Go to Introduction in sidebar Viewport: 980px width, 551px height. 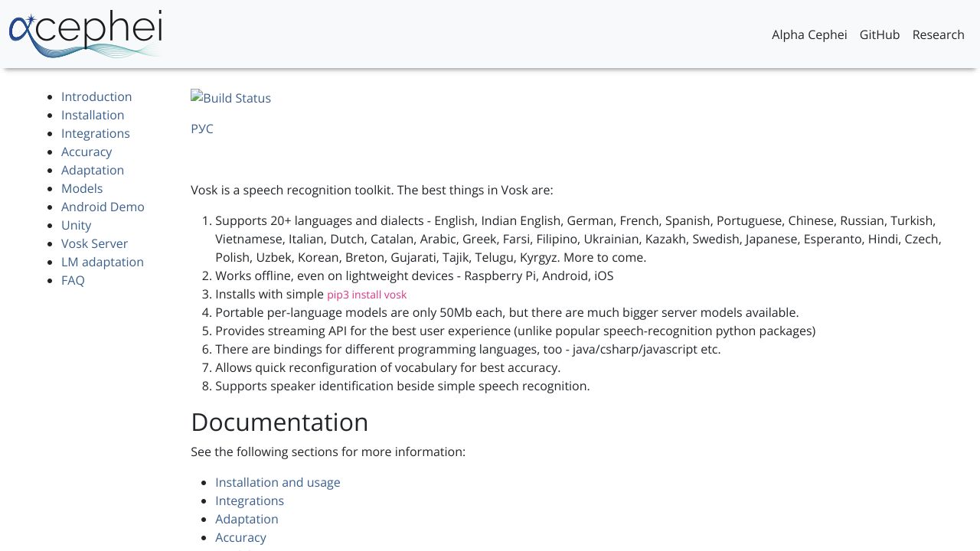point(96,96)
